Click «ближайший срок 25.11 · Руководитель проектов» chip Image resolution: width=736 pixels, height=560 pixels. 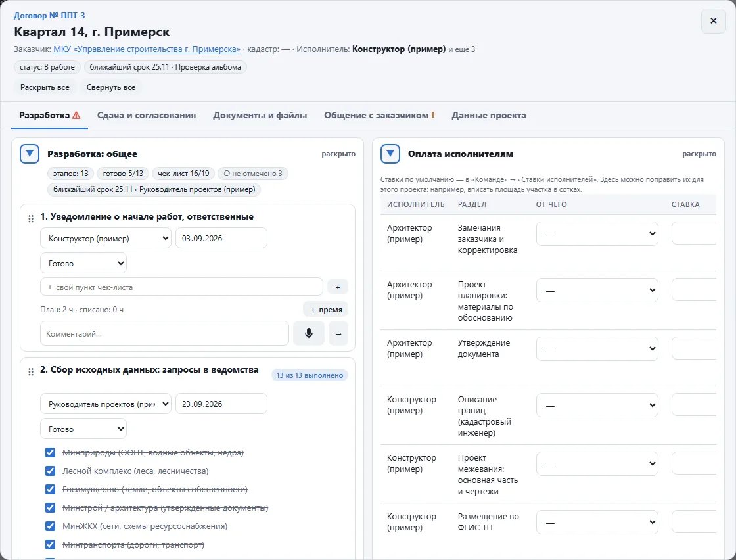154,189
